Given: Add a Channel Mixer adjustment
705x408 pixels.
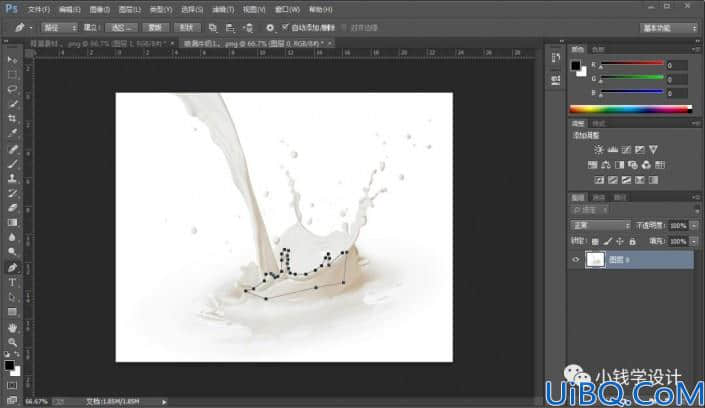Looking at the screenshot, I should 646,165.
